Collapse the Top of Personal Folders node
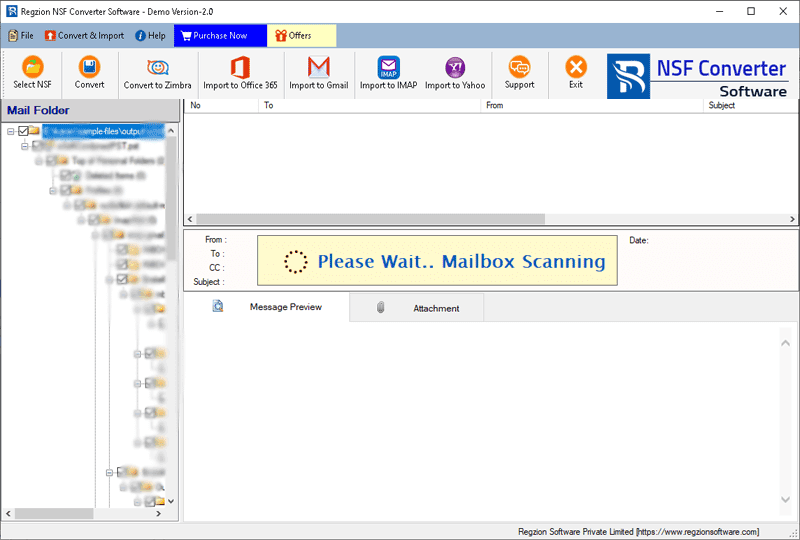This screenshot has width=800, height=540. pos(38,160)
